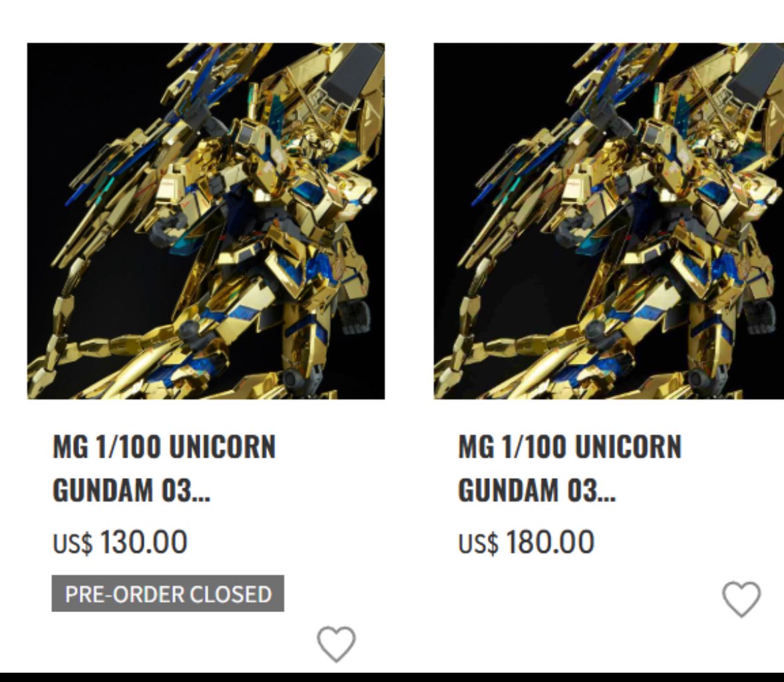Favorite the US$ 180.00 Unicorn Gundam
This screenshot has height=682, width=784.
[741, 599]
